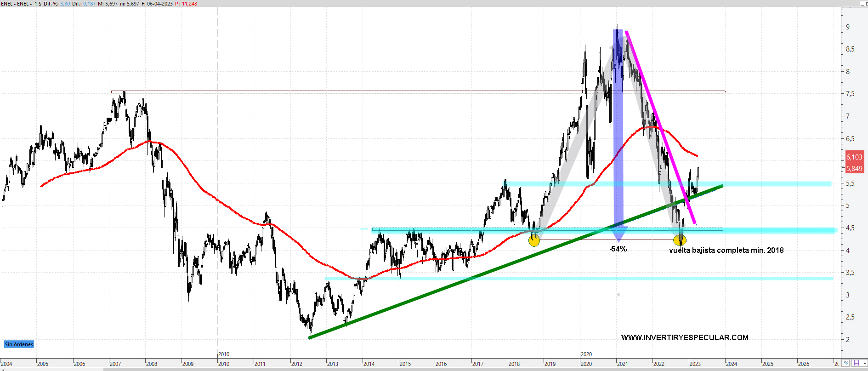
Task: Select the red 6,103 price label
Action: pyautogui.click(x=854, y=157)
